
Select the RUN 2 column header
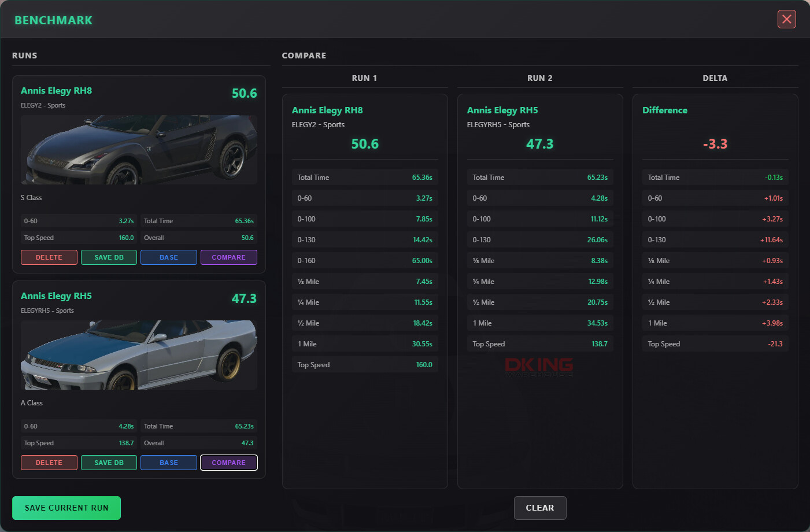(x=540, y=78)
